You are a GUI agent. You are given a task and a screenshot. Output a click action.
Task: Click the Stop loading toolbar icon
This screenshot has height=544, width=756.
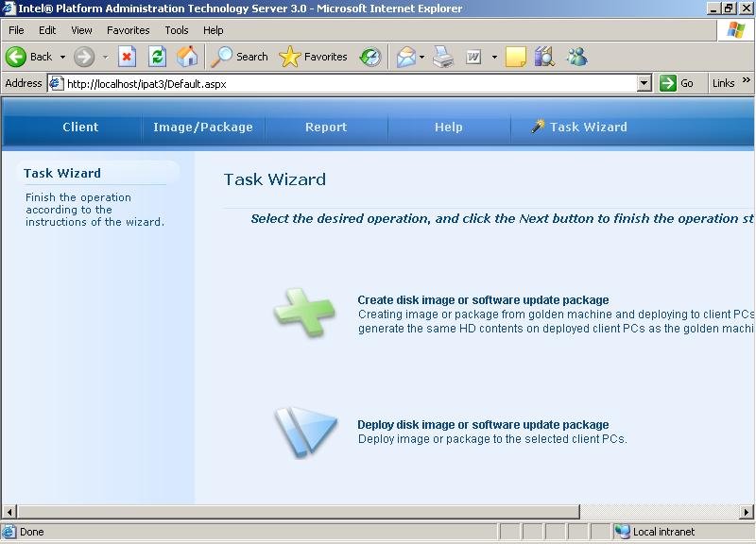coord(127,57)
